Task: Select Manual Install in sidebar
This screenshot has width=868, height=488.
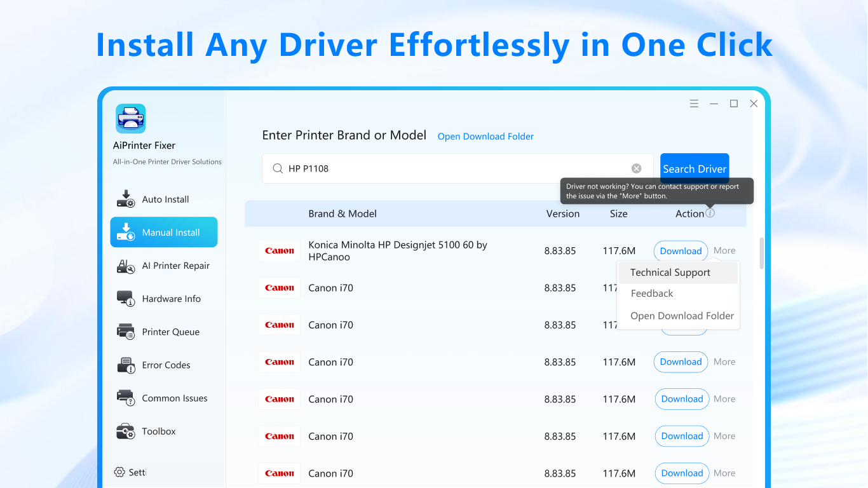Action: coord(164,233)
